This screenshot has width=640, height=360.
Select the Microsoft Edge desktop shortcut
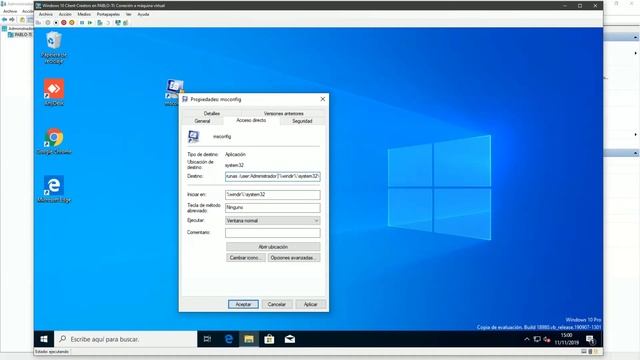pos(54,189)
